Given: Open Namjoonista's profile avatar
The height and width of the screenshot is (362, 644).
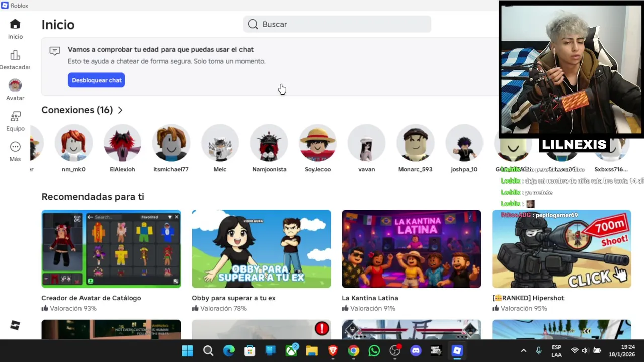Looking at the screenshot, I should pos(269,143).
